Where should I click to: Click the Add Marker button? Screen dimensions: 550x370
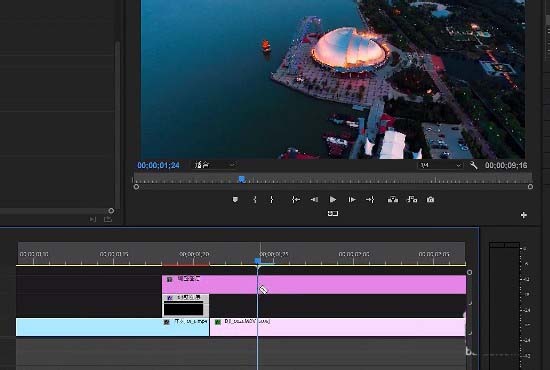pos(235,200)
